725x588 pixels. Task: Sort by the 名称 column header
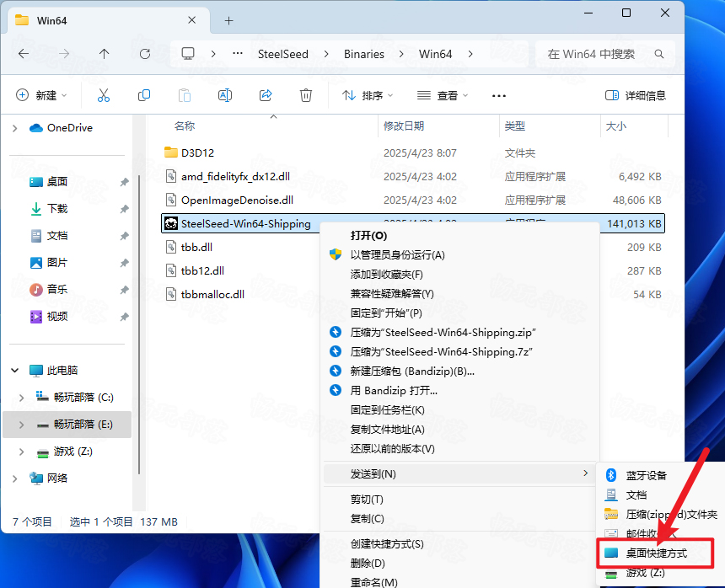(185, 126)
